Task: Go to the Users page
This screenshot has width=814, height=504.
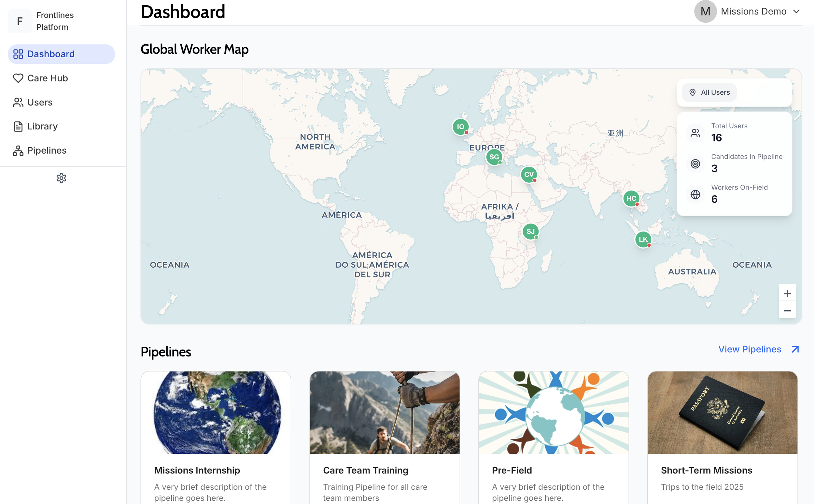Action: pyautogui.click(x=40, y=102)
